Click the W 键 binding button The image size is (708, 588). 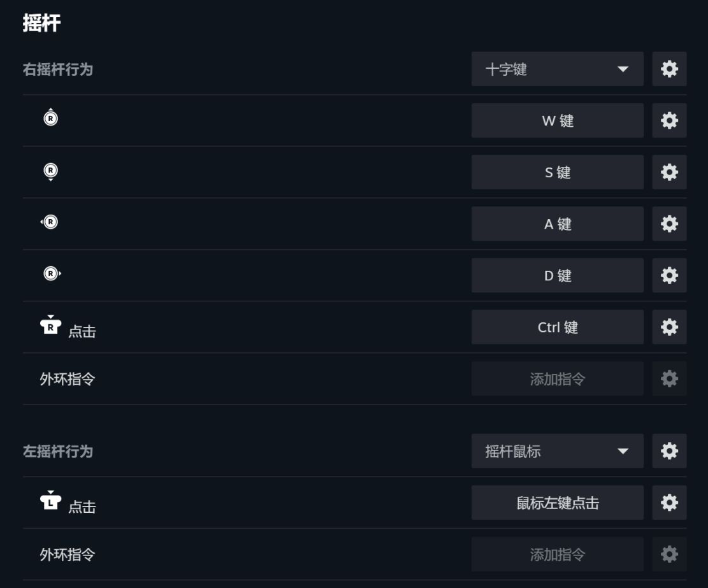[x=557, y=120]
